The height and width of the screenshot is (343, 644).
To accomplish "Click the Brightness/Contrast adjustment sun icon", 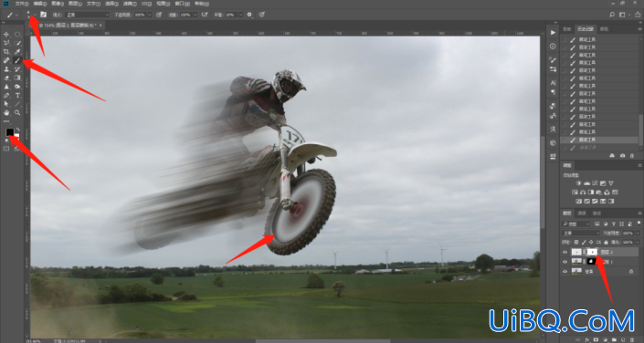I will tap(578, 183).
